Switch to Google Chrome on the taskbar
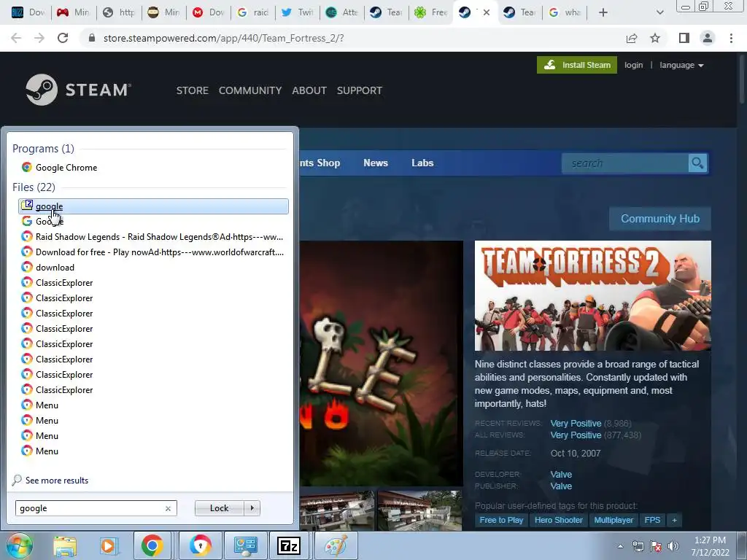Viewport: 747px width, 560px height. [x=152, y=545]
